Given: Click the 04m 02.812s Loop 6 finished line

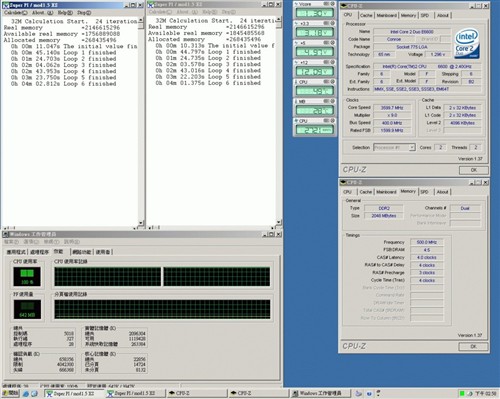Looking at the screenshot, I should 63,84.
